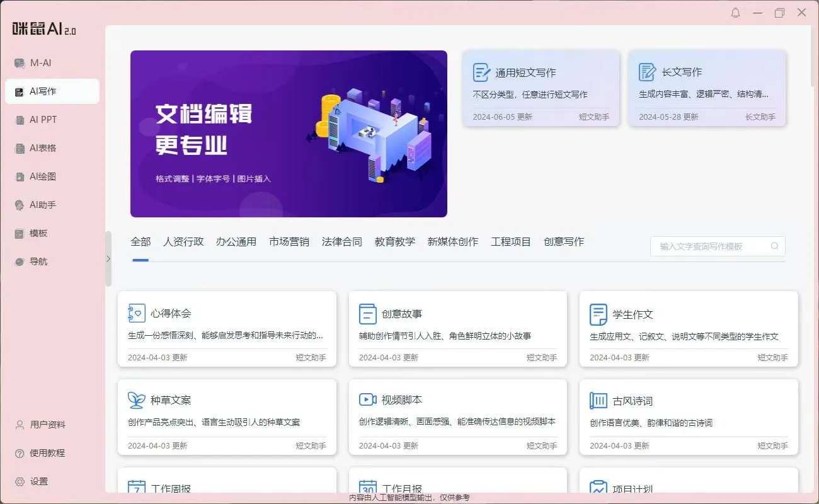
Task: Click the 咪鼠AI 2.0 logo
Action: tap(44, 29)
